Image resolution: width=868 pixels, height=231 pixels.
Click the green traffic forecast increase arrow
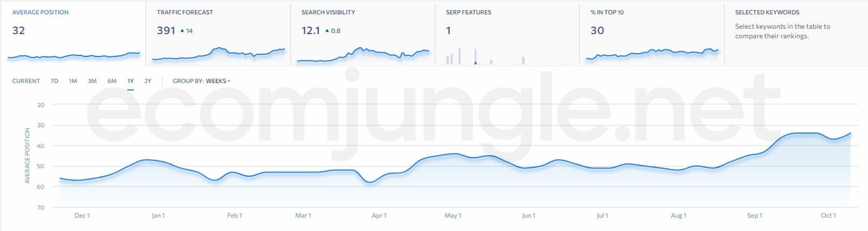pyautogui.click(x=182, y=30)
